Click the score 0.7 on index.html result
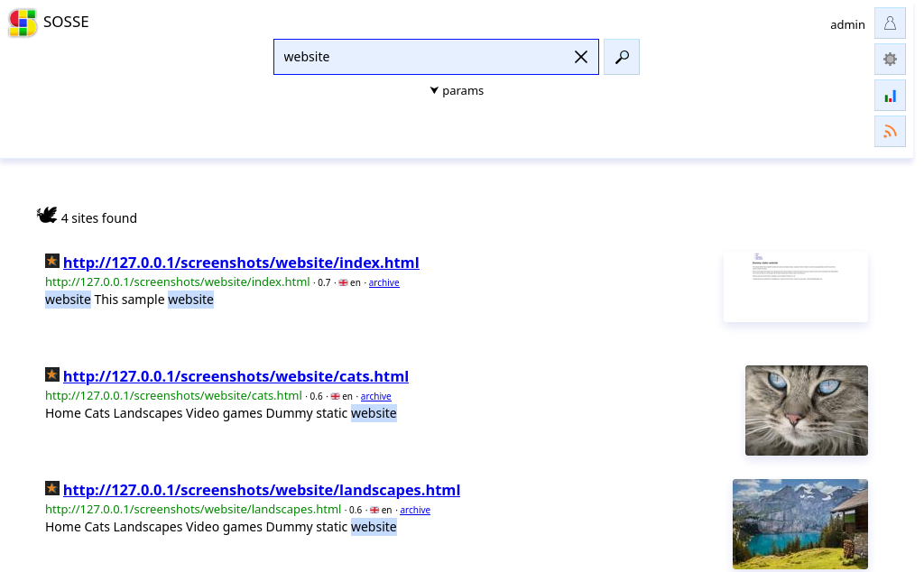This screenshot has width=924, height=572. pos(324,282)
